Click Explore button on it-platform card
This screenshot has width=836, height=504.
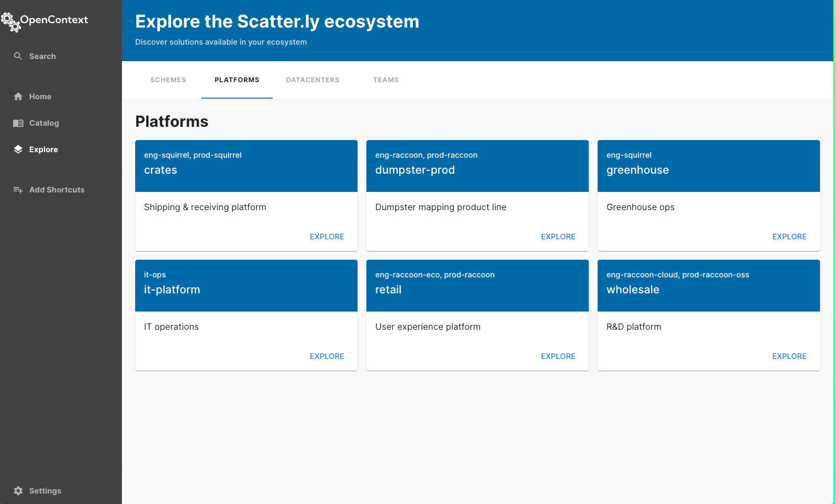point(327,356)
